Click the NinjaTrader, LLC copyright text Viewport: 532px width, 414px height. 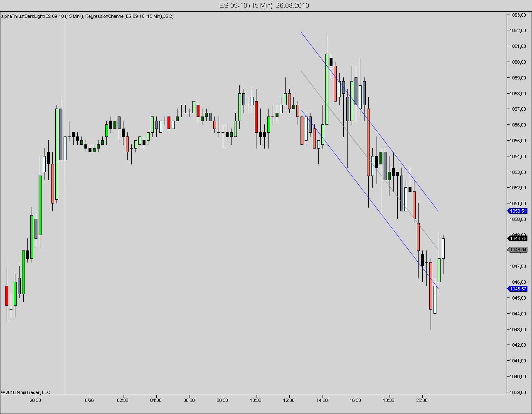25,392
